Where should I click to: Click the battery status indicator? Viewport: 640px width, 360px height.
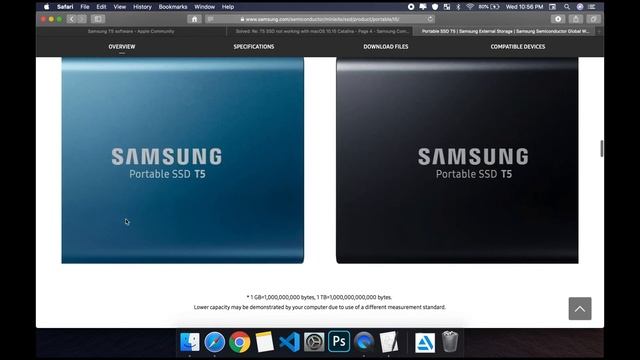coord(489,7)
